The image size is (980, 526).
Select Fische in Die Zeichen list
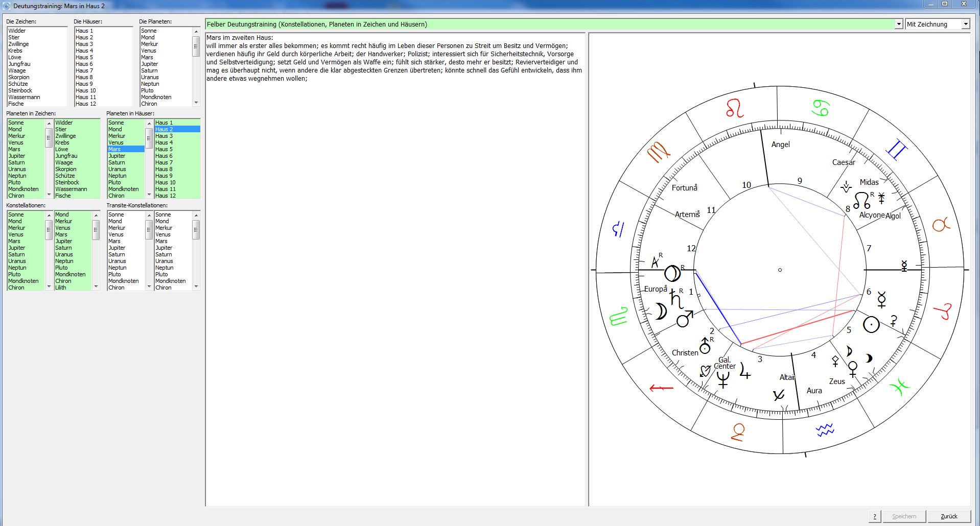coord(37,104)
